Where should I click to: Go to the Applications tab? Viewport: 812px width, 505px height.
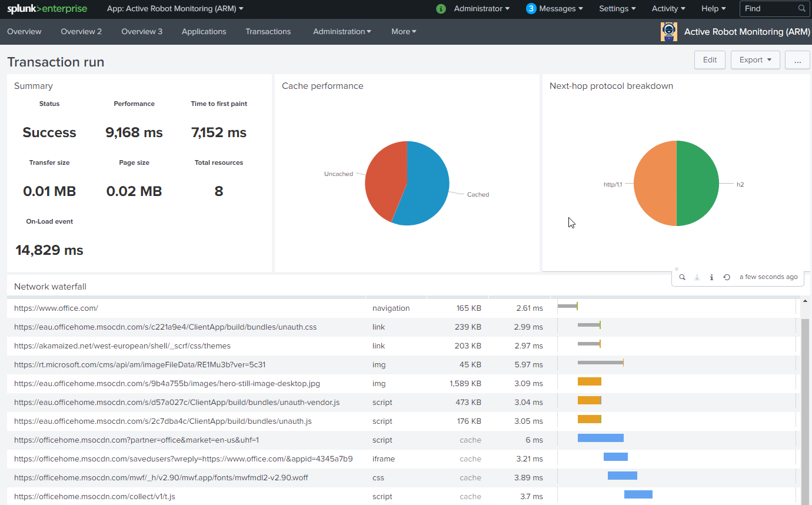204,32
